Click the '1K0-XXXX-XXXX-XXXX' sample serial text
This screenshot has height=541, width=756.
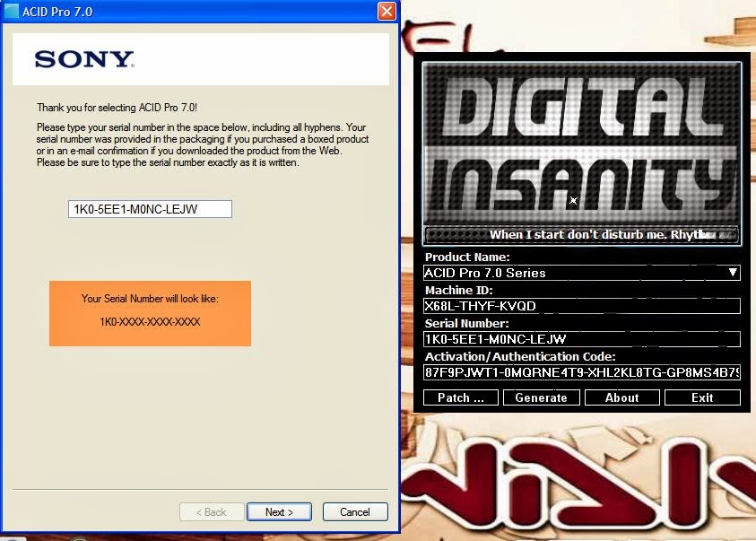150,322
